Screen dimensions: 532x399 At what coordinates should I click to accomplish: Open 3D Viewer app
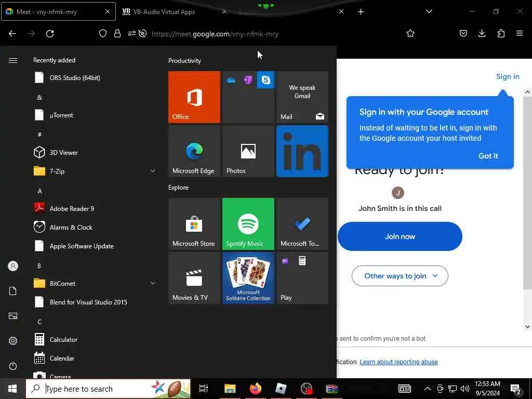click(x=94, y=152)
